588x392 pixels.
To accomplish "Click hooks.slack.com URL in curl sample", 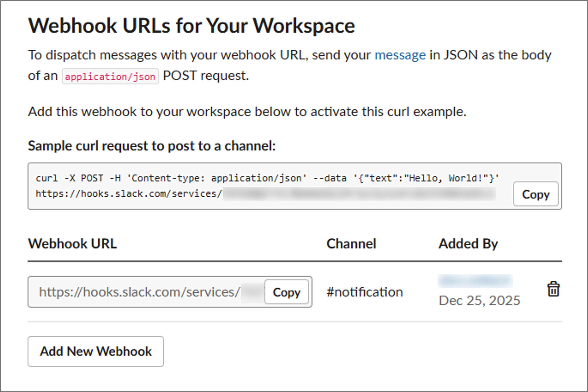I will (x=129, y=194).
